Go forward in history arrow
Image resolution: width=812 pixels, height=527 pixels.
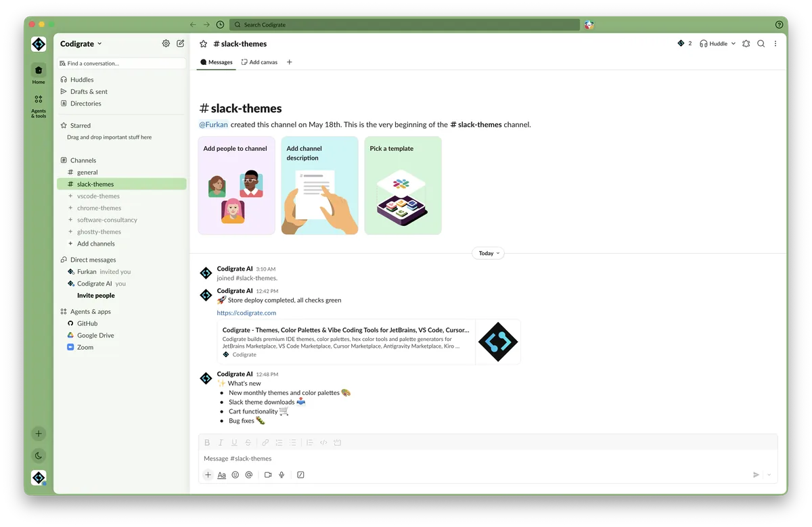coord(206,24)
